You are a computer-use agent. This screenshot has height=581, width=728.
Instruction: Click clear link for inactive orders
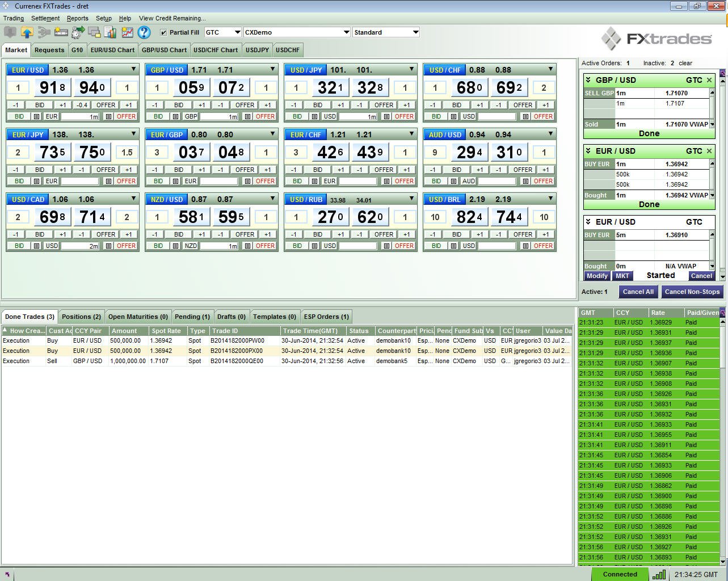(x=685, y=63)
